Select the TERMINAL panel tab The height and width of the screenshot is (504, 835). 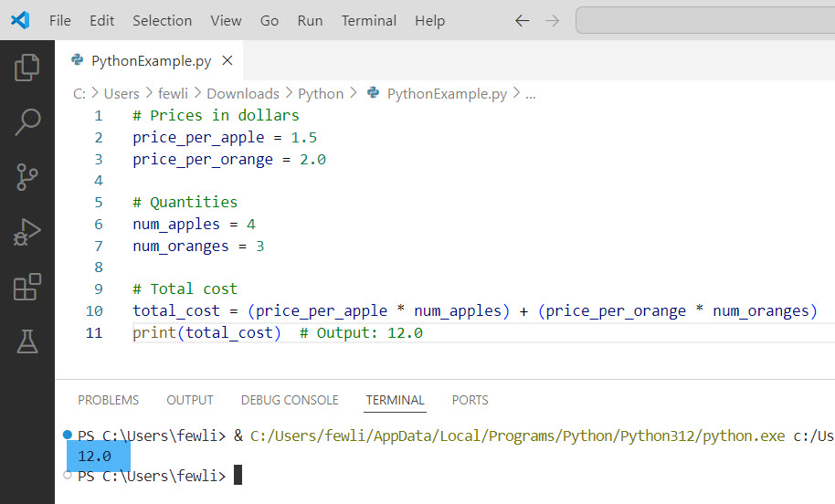396,400
